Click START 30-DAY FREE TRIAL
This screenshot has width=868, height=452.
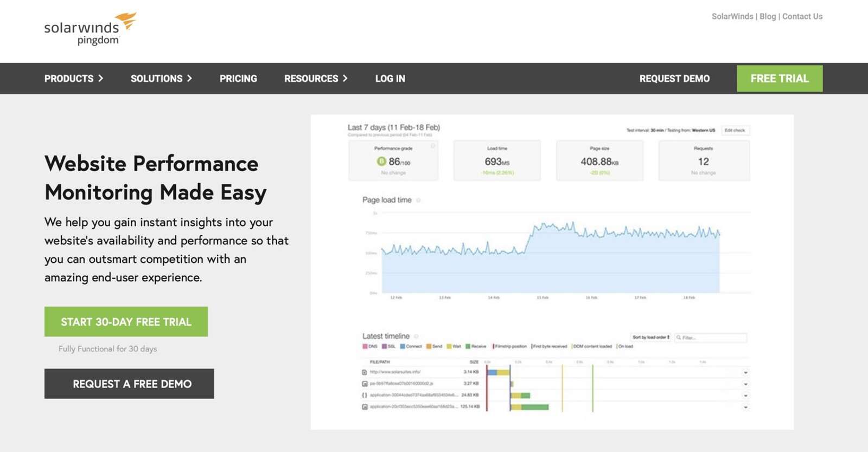pyautogui.click(x=126, y=322)
